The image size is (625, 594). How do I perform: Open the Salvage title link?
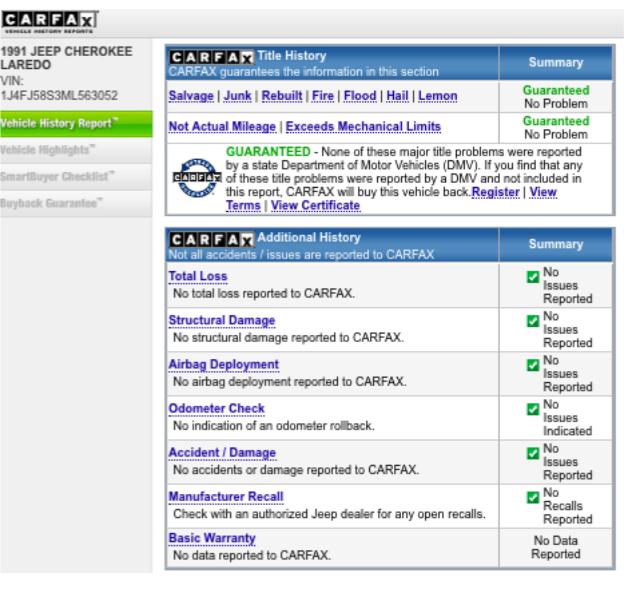point(191,96)
